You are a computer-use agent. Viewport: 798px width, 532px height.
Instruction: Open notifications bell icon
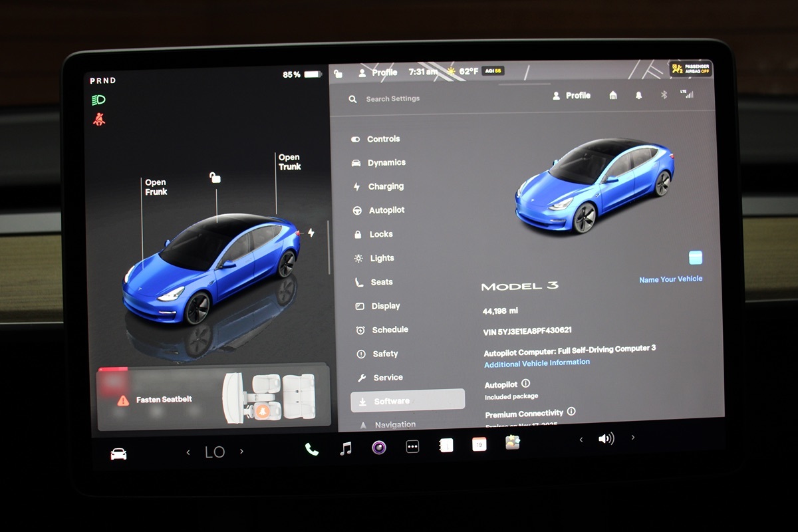tap(638, 96)
